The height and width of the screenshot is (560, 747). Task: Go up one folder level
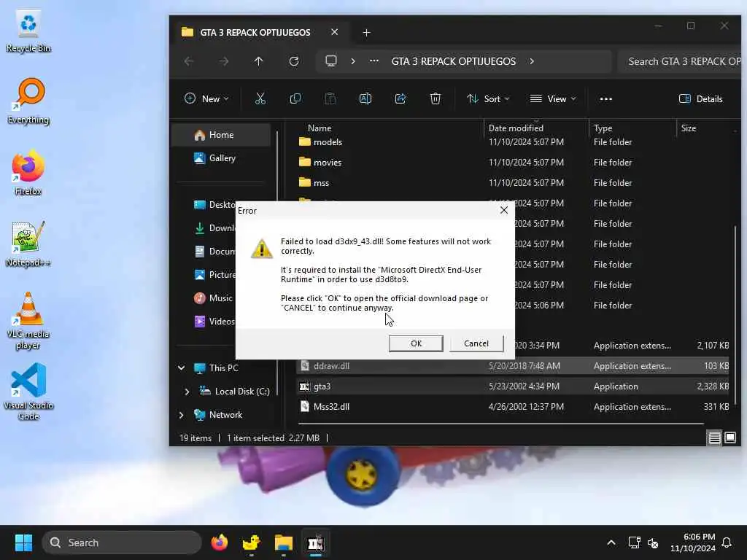point(258,61)
